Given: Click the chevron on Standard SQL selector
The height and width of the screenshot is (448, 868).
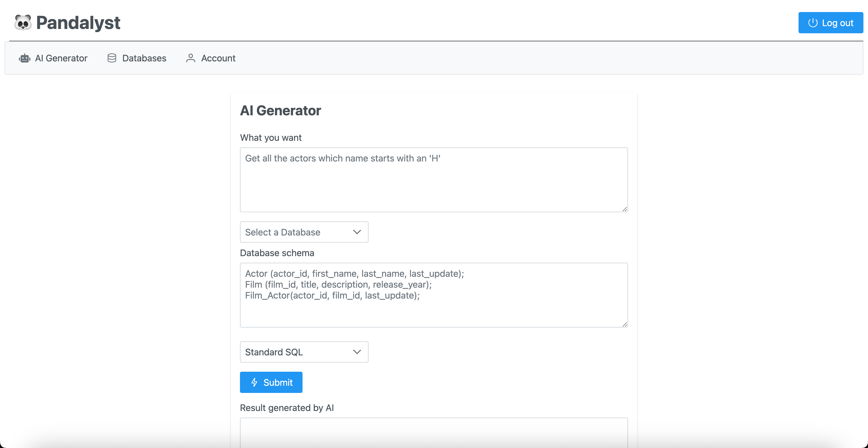Looking at the screenshot, I should tap(357, 352).
